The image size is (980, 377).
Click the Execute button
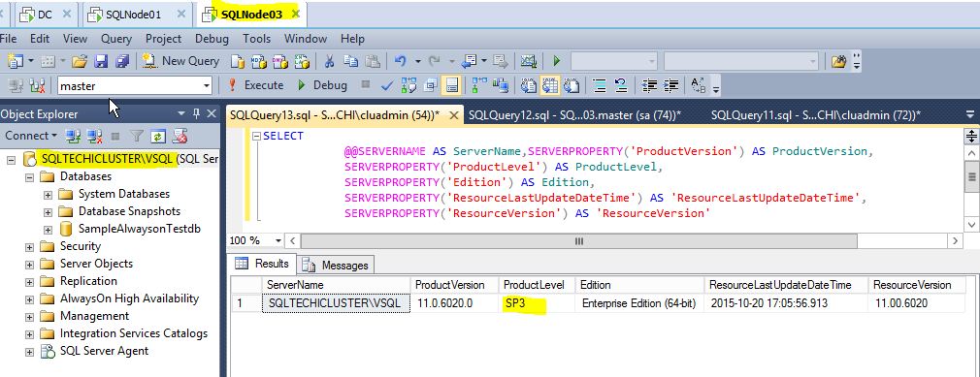pos(255,85)
